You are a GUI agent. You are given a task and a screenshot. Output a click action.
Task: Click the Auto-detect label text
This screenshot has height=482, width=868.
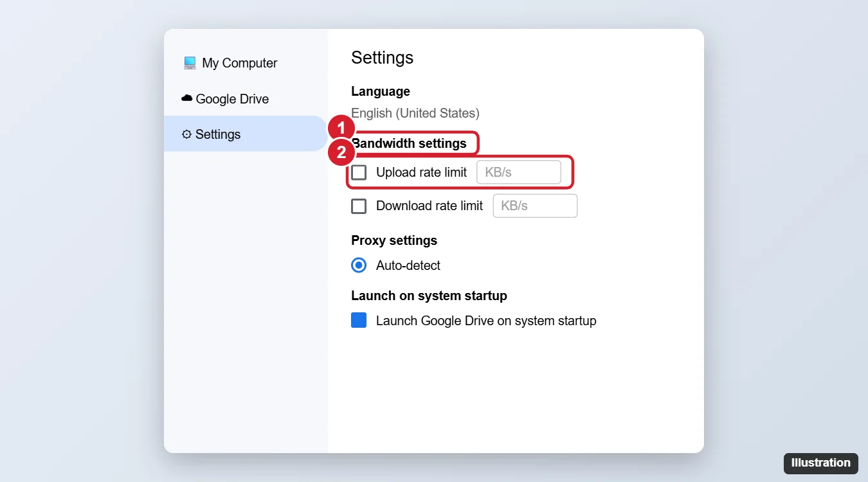pyautogui.click(x=408, y=265)
